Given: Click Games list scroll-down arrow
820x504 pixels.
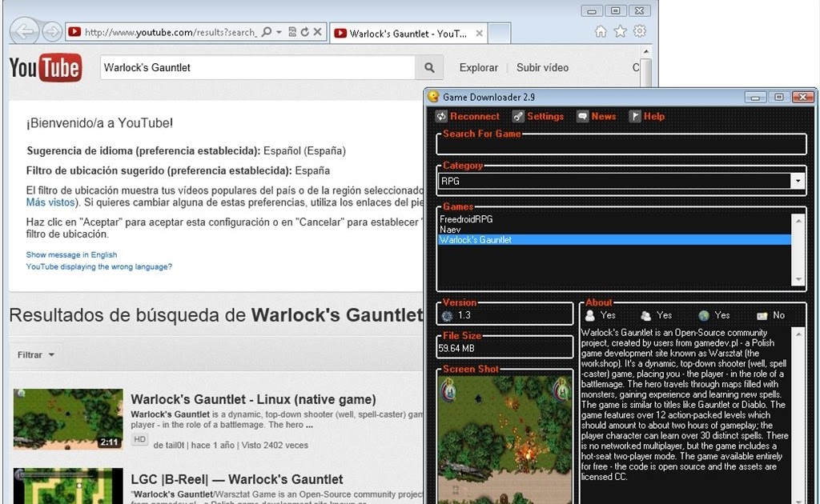Looking at the screenshot, I should point(798,279).
